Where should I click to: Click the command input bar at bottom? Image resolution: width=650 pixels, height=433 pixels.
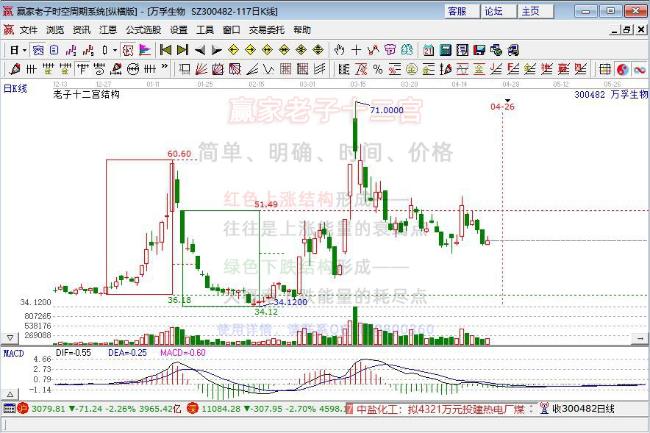click(325, 425)
